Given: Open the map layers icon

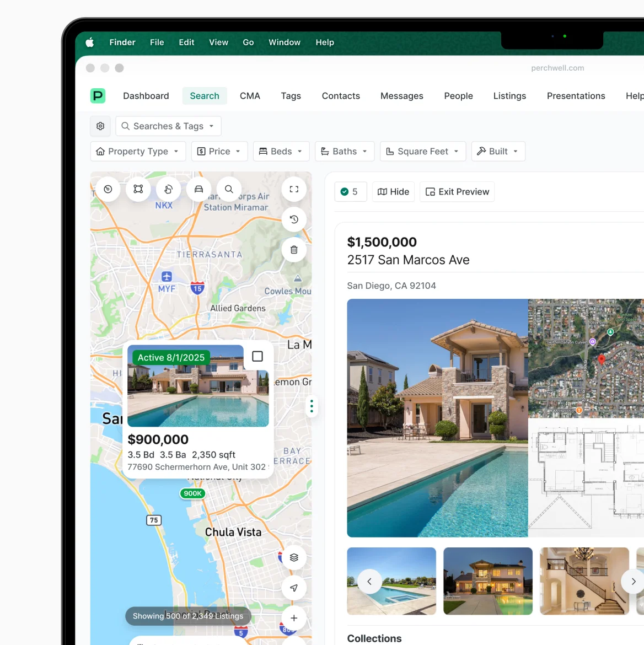Looking at the screenshot, I should click(x=294, y=557).
